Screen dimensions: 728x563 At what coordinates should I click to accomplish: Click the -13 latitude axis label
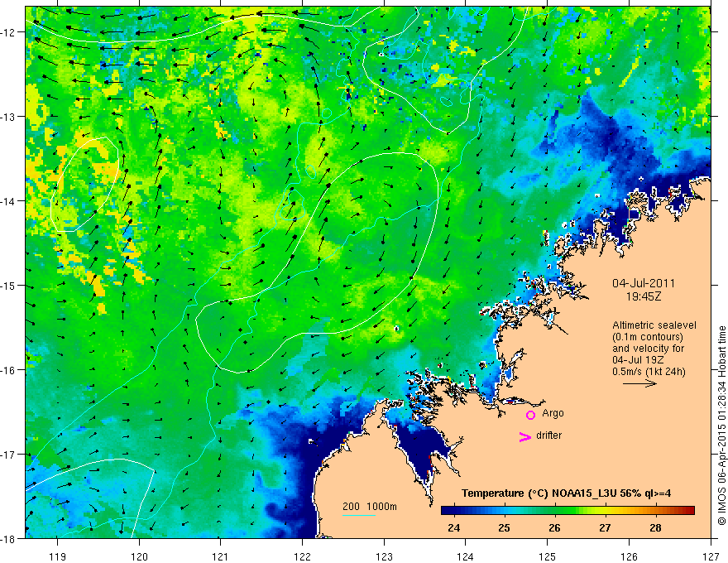coord(9,117)
